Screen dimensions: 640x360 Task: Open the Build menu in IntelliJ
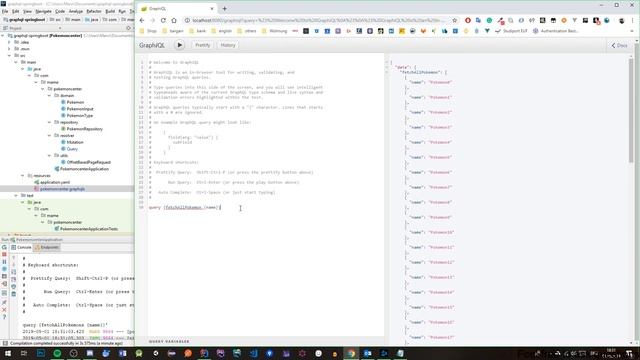pos(110,11)
